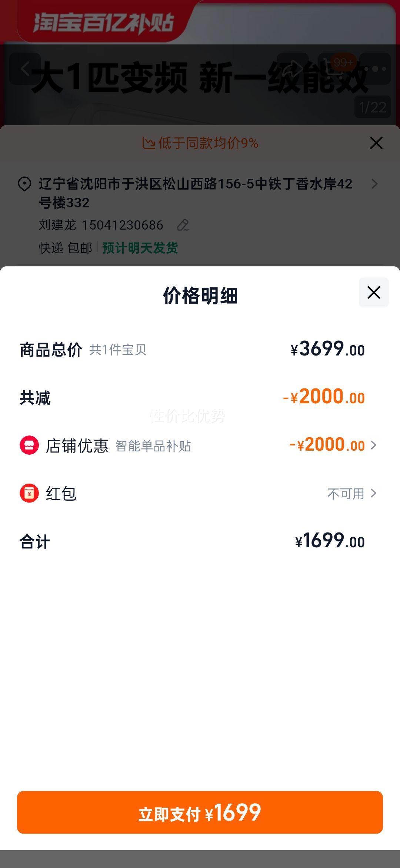Close the 价格明细 panel
Viewport: 400px width, 868px height.
[x=374, y=292]
